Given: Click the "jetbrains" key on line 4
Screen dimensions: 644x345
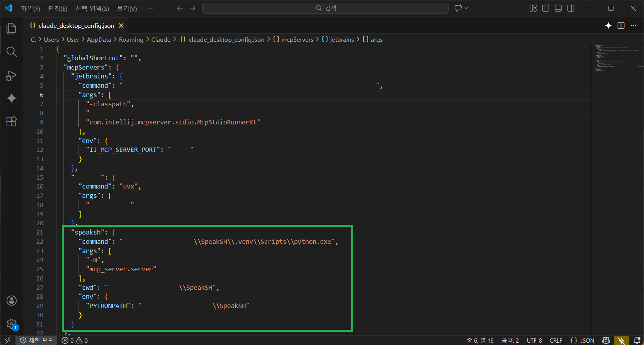Looking at the screenshot, I should click(92, 76).
